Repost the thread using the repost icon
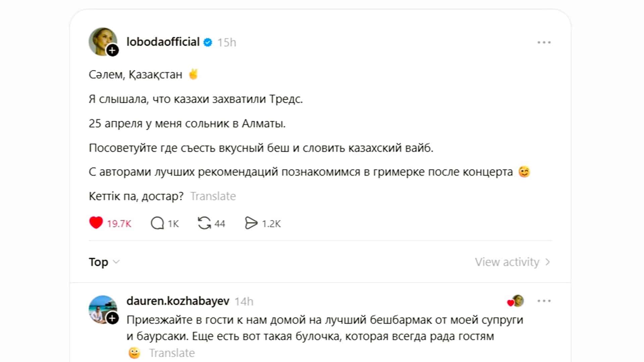Image resolution: width=644 pixels, height=362 pixels. click(204, 223)
